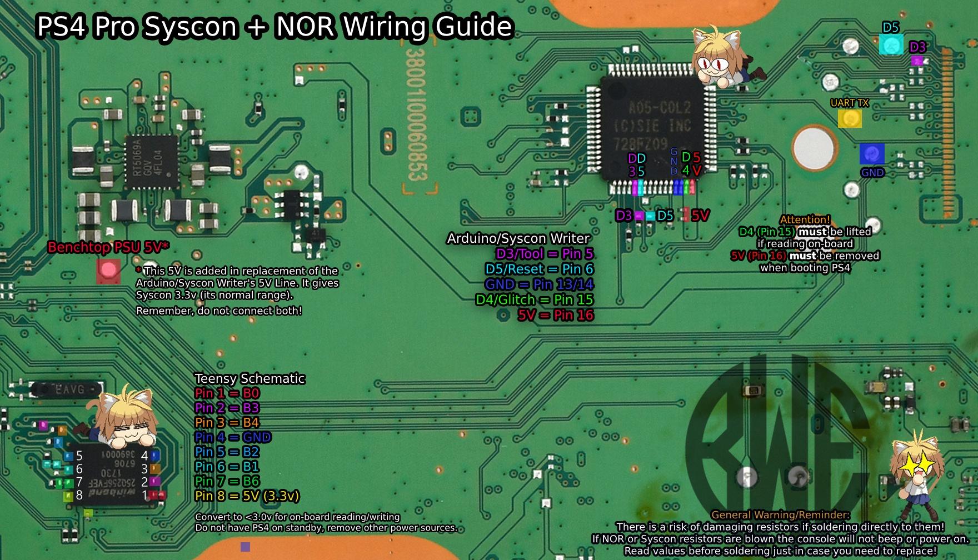Click the purple pin 2 marker on the NOR chip
Screen dimensions: 978x560
pyautogui.click(x=155, y=481)
